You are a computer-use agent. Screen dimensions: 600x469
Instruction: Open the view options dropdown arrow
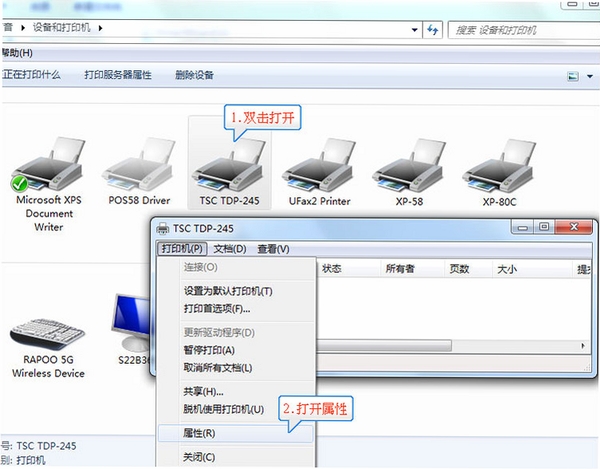coord(590,76)
